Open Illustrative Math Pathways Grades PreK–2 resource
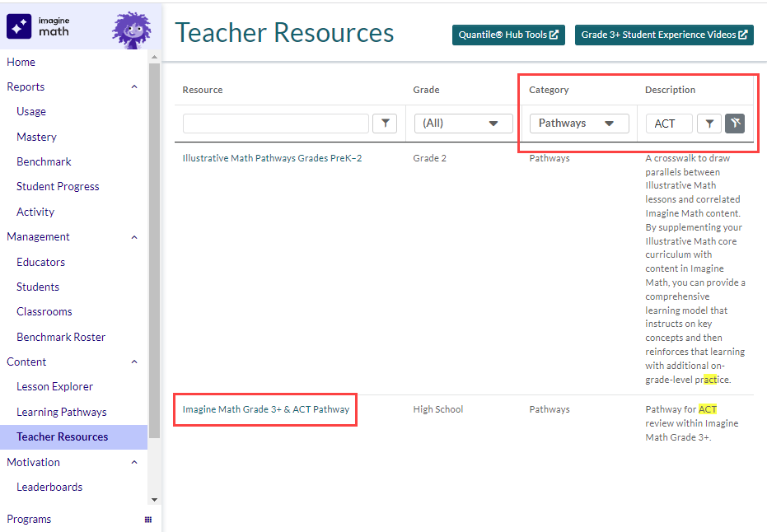The image size is (767, 532). [272, 158]
